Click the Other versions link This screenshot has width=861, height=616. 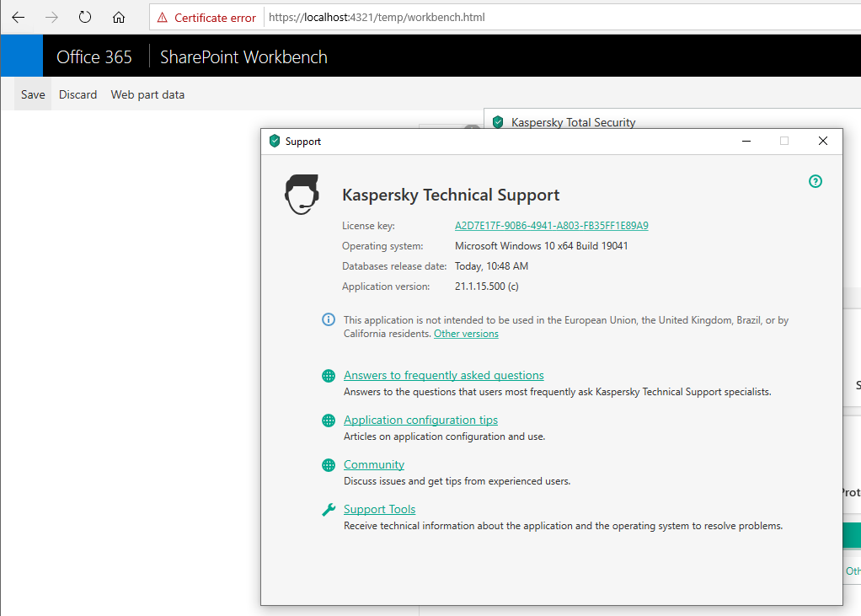466,334
